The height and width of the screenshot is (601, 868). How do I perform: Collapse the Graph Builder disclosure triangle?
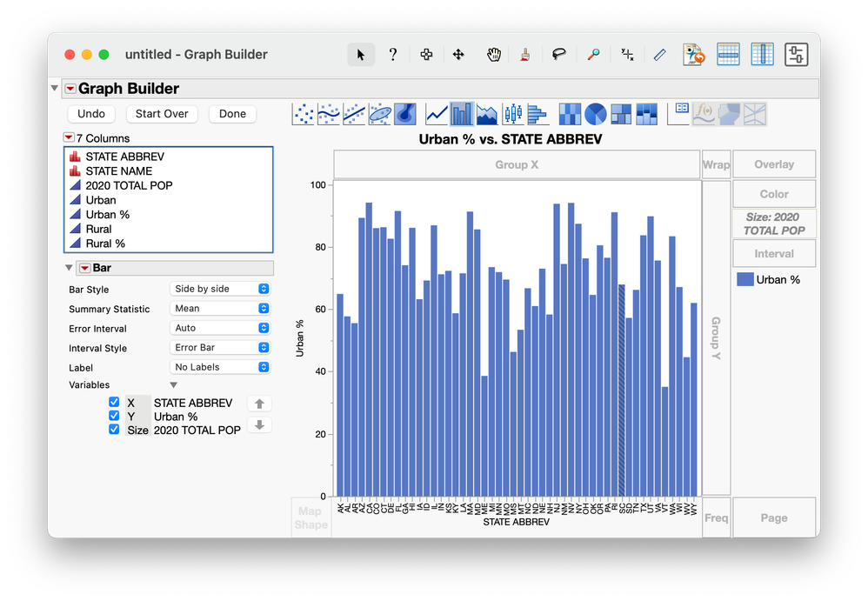pos(54,88)
